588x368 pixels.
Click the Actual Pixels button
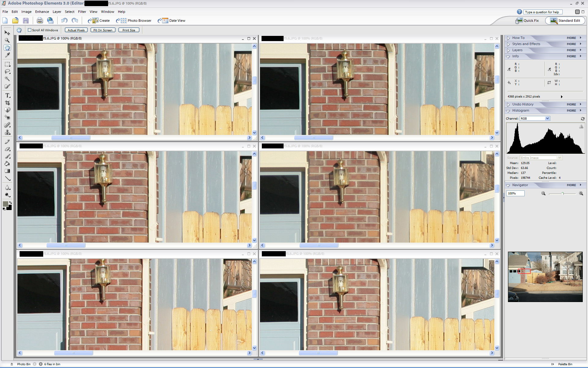[76, 30]
